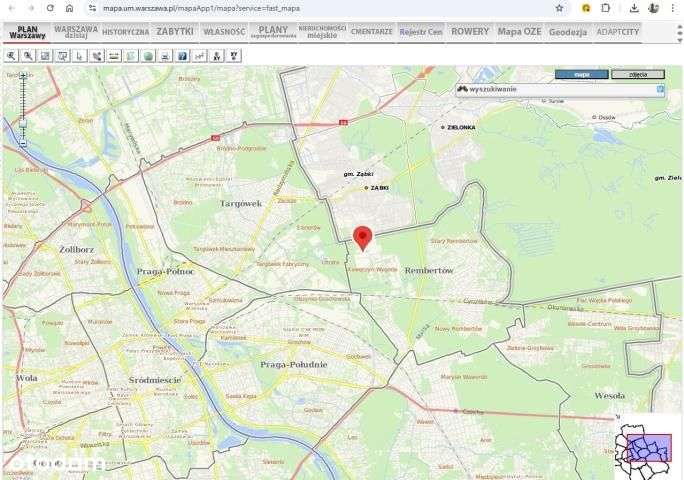The width and height of the screenshot is (684, 480).
Task: Click the binoculars search icon
Action: tap(463, 89)
